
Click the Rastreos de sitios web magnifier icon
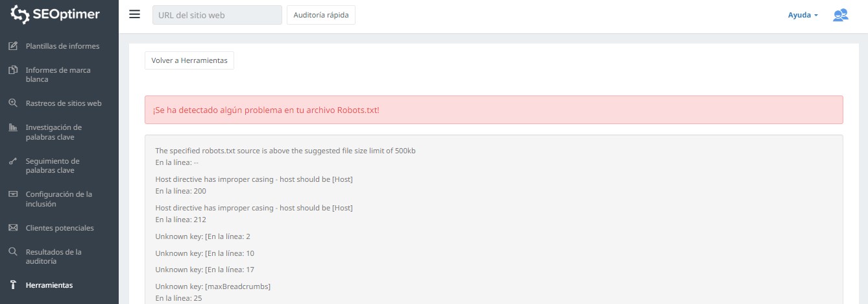(x=12, y=103)
